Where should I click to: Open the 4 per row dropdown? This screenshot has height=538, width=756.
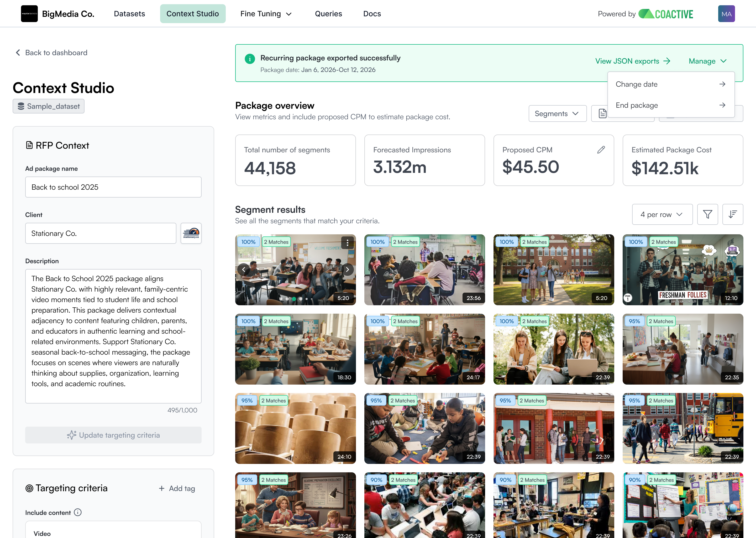click(662, 214)
